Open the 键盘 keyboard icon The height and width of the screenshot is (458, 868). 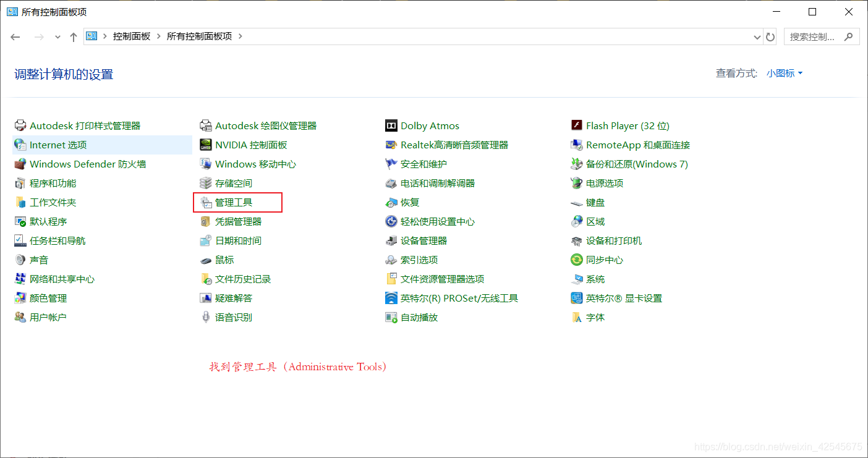pyautogui.click(x=577, y=203)
